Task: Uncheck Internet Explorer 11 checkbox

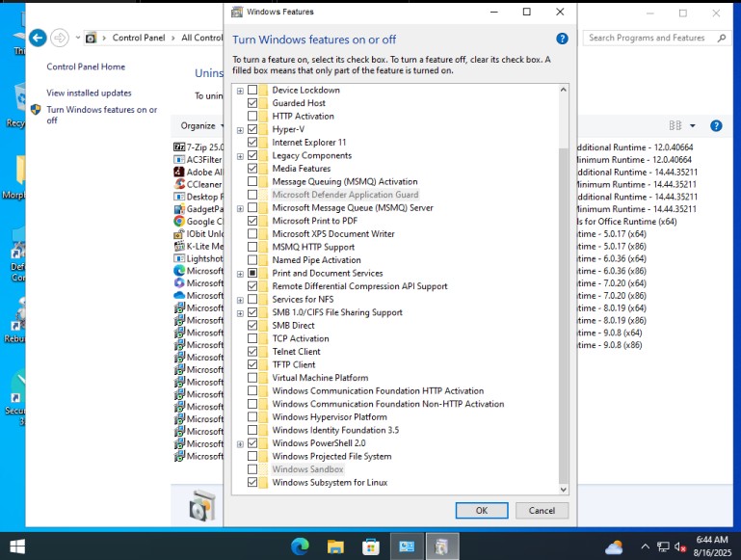Action: coord(252,143)
